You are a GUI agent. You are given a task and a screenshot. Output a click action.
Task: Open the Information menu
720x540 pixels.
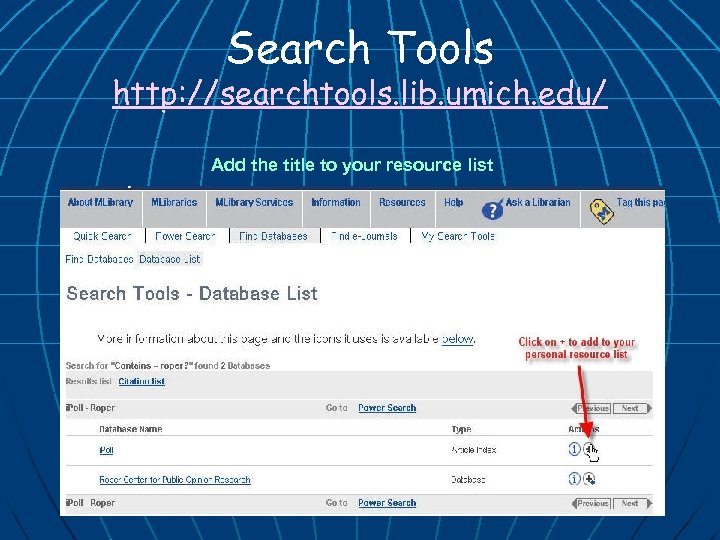pos(336,202)
